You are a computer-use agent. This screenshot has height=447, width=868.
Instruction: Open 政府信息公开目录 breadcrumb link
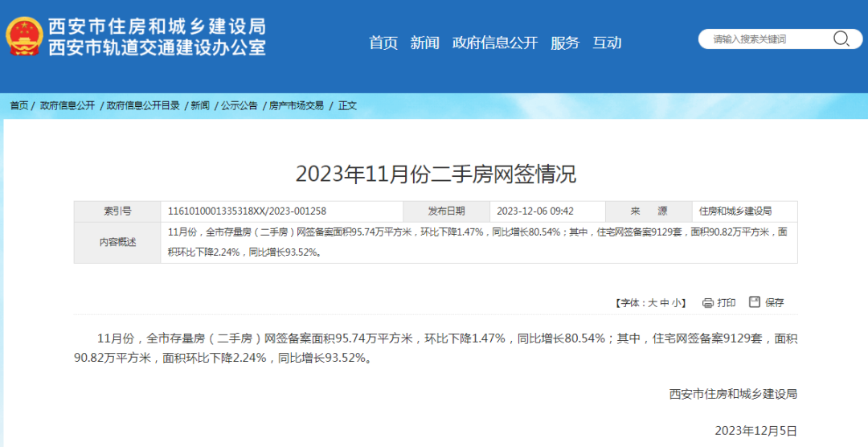(x=143, y=105)
